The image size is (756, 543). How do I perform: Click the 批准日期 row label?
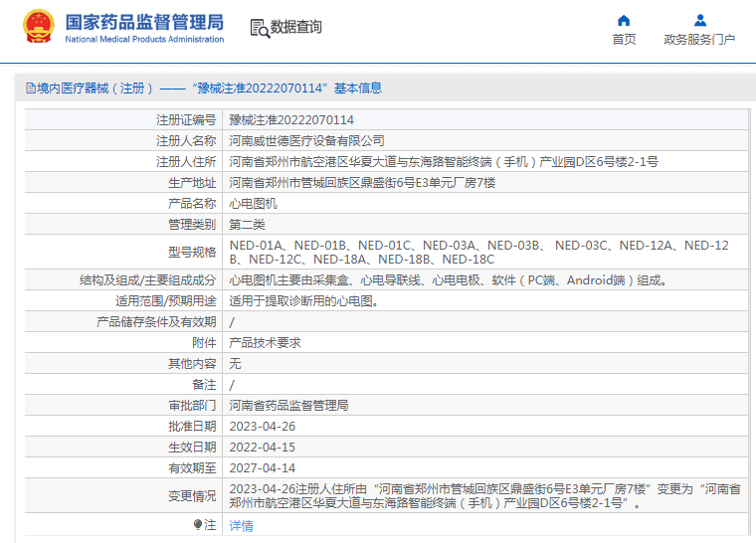coord(192,427)
